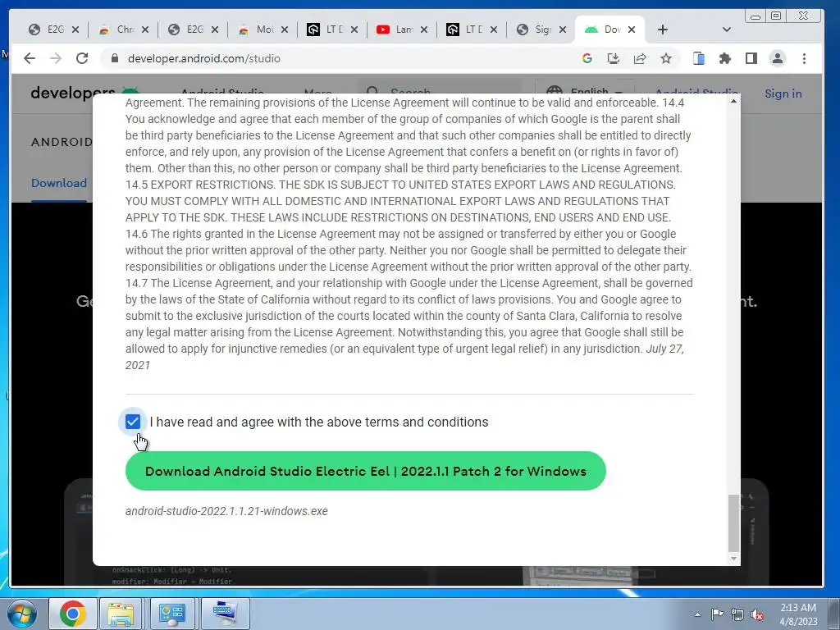Screen dimensions: 840x630
Task: Switch to the Chr tab
Action: click(x=123, y=30)
